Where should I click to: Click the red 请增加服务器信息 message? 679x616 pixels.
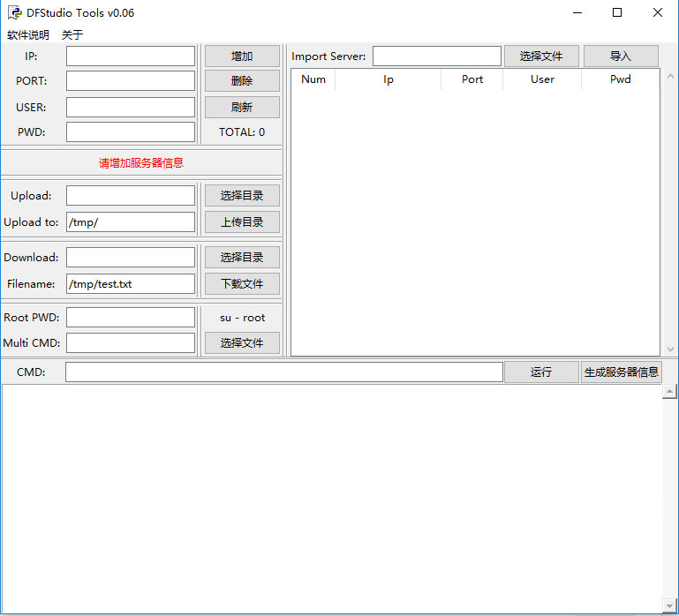coord(141,163)
